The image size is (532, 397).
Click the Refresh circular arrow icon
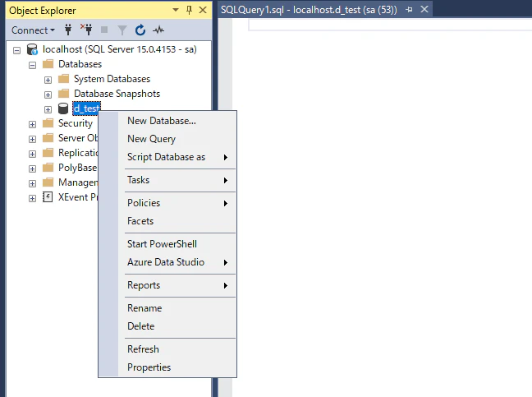pyautogui.click(x=140, y=30)
